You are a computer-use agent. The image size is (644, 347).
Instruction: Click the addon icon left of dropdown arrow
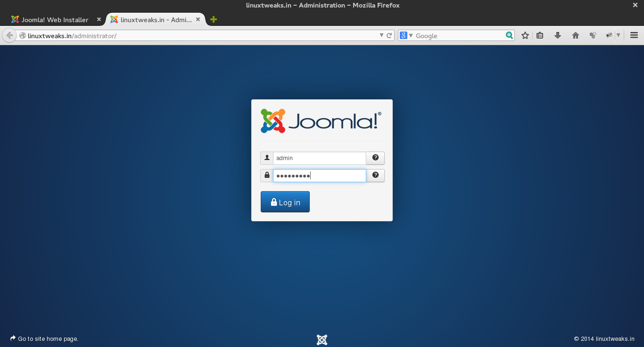coord(609,35)
